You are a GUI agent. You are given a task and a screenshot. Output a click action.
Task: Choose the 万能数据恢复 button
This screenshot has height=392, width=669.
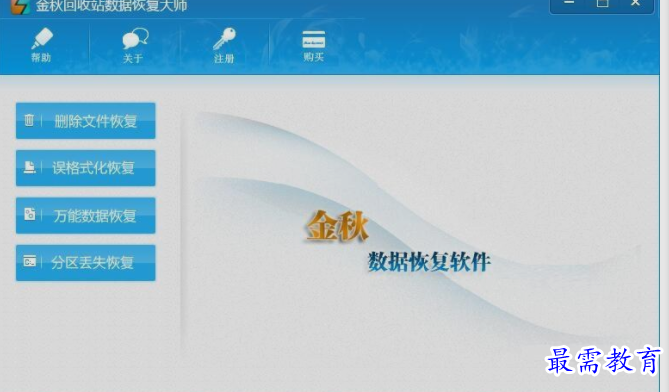(x=86, y=215)
